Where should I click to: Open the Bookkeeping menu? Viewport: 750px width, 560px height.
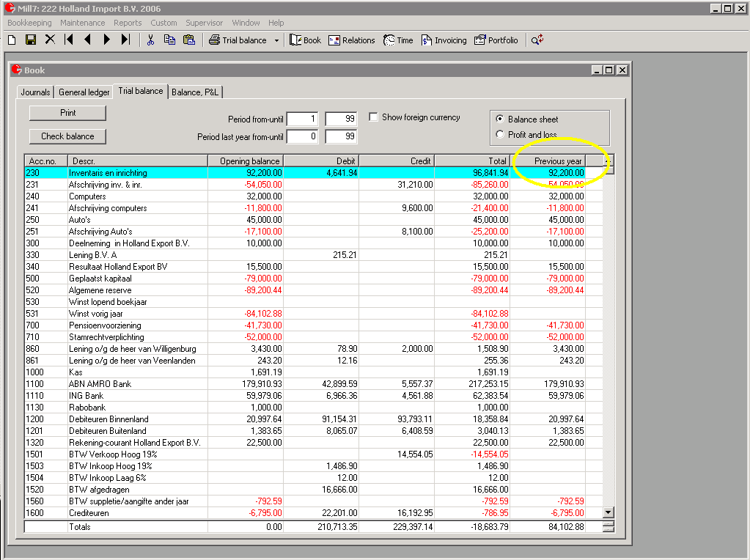tap(29, 23)
